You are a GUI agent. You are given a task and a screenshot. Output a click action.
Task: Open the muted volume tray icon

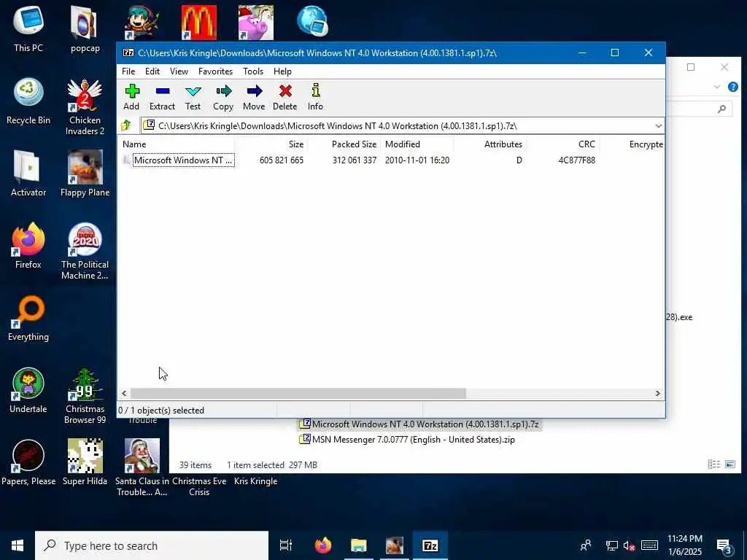click(x=629, y=545)
